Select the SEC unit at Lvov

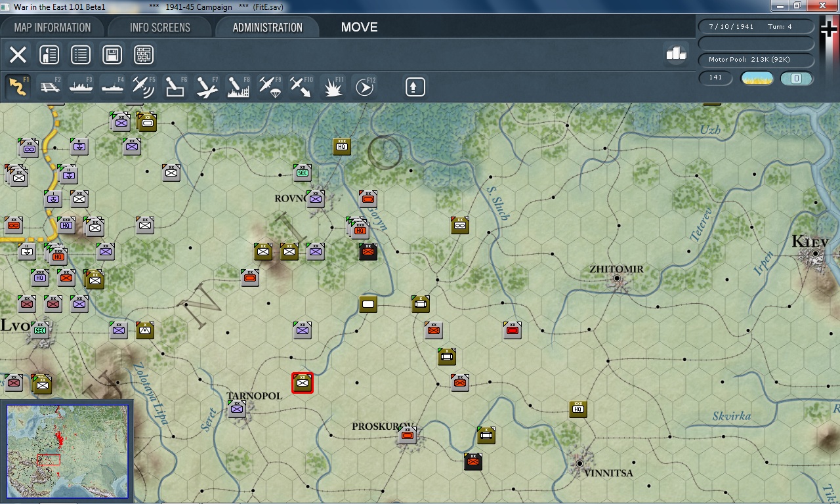pos(40,330)
